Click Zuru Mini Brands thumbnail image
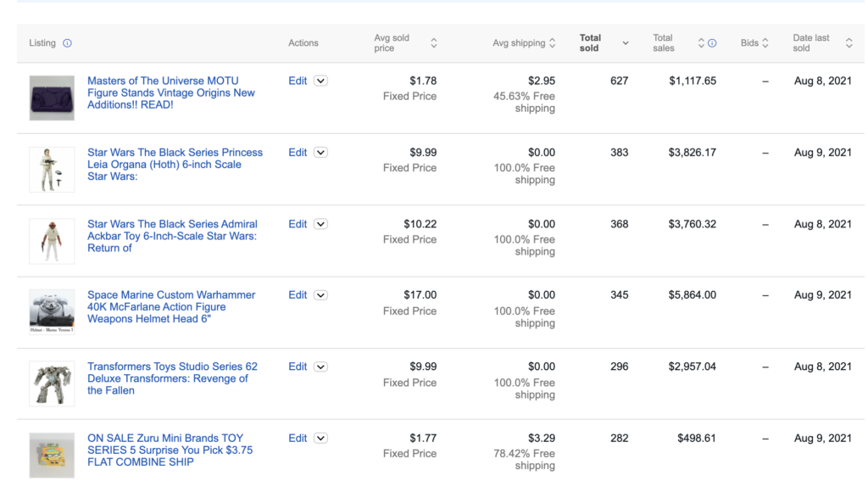The width and height of the screenshot is (868, 487). (52, 456)
